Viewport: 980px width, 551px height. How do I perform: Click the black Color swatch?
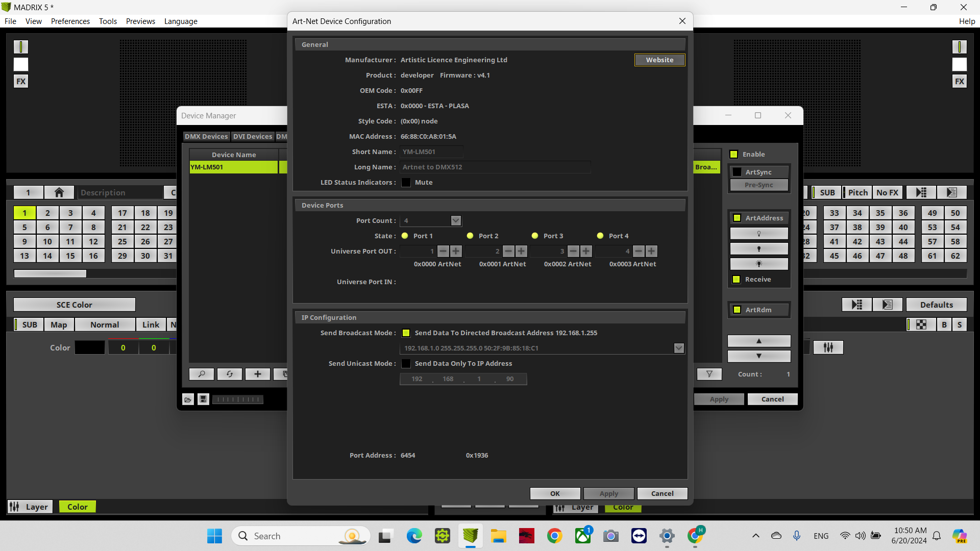pos(90,347)
